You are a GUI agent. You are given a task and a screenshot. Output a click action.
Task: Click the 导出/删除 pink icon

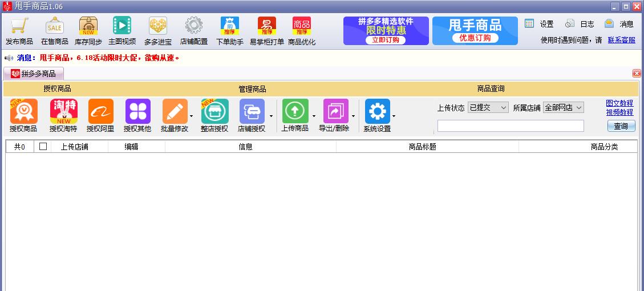336,111
